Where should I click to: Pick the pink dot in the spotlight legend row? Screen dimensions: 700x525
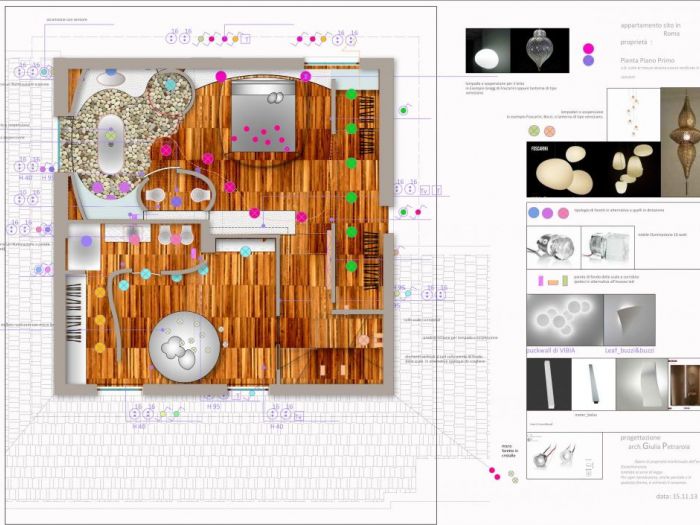(x=563, y=213)
